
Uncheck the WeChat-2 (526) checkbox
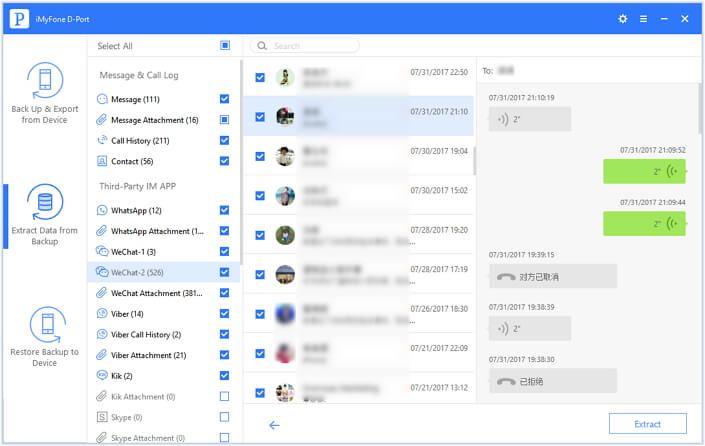(224, 272)
